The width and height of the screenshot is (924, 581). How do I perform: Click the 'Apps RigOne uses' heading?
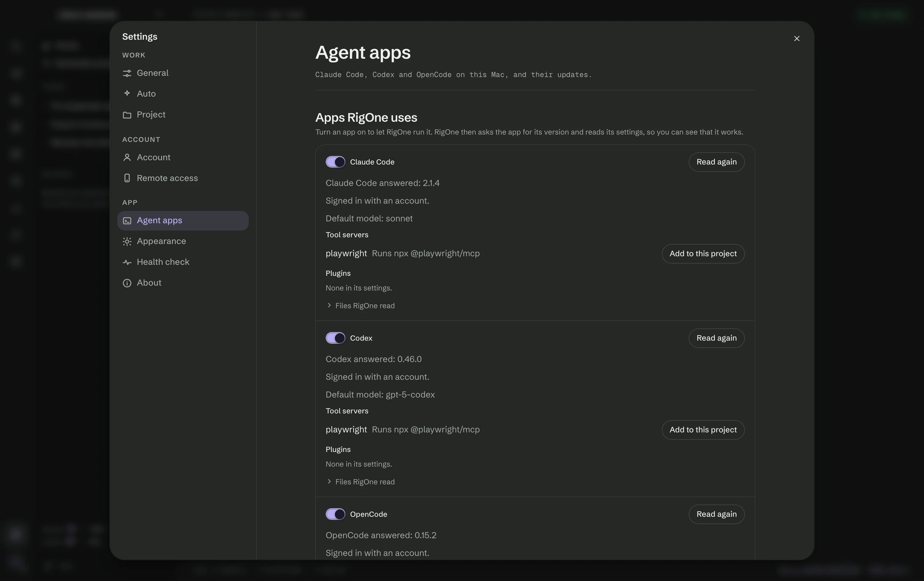tap(366, 117)
